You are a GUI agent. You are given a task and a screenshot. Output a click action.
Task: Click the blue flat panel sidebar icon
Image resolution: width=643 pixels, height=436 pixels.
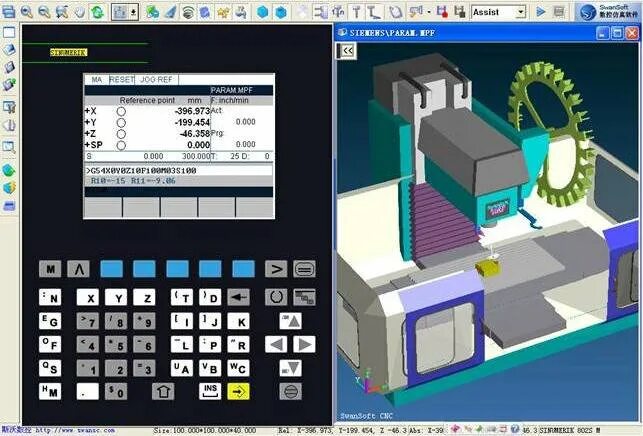point(9,206)
